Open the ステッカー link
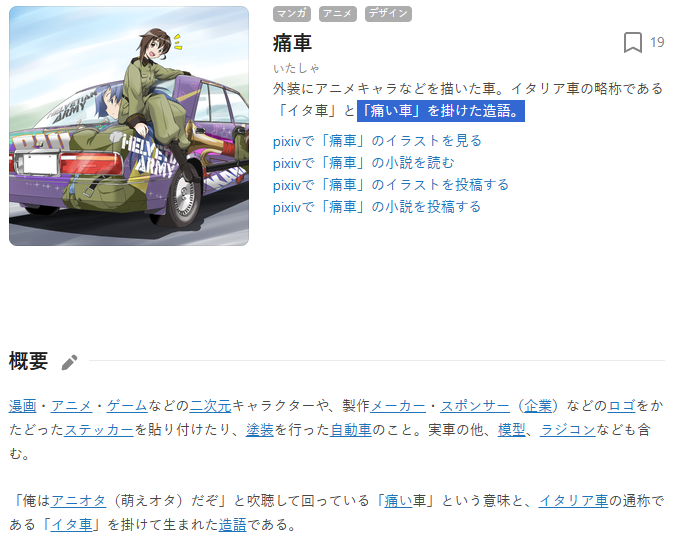 (x=99, y=430)
